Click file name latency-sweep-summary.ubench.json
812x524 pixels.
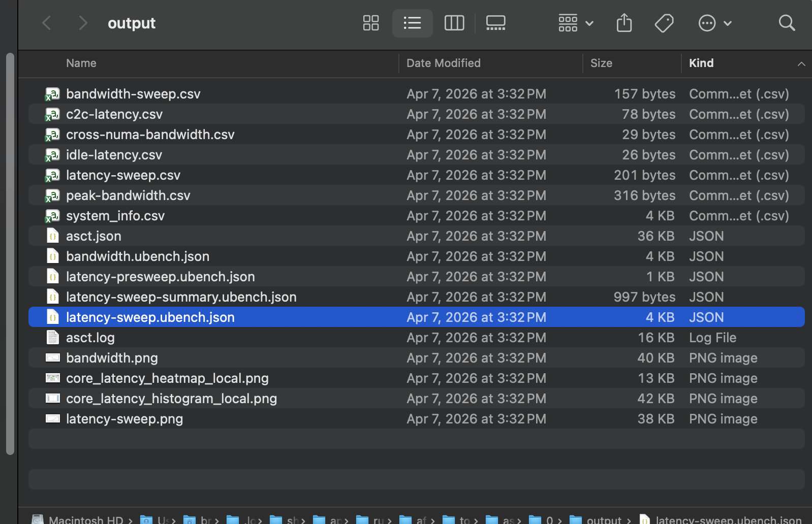(x=181, y=297)
